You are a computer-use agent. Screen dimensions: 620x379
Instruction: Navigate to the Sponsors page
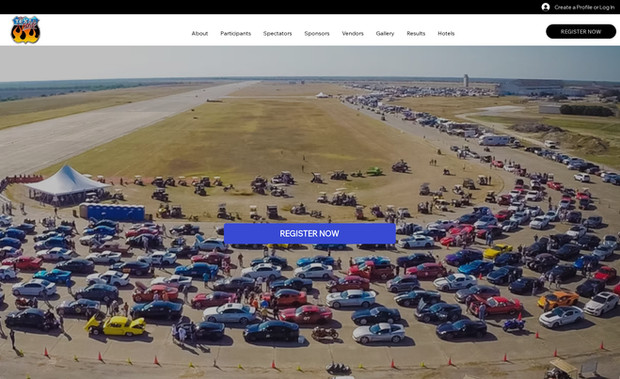[317, 34]
